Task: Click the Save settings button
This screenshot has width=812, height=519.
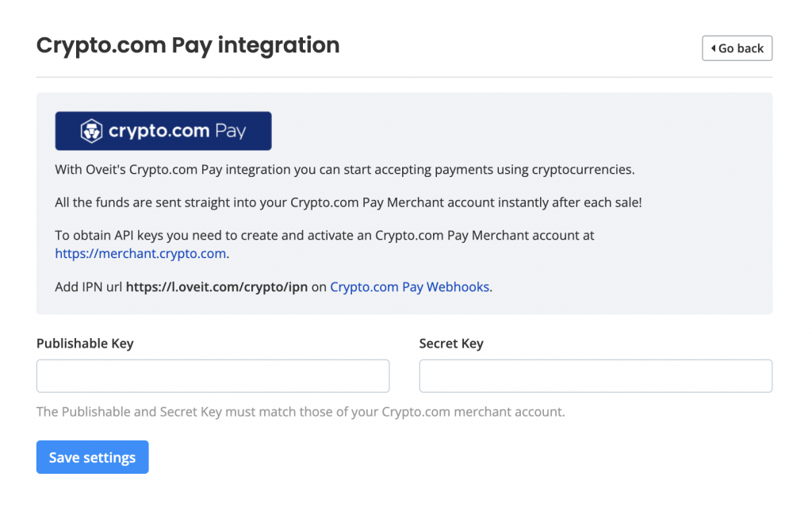Action: coord(92,457)
